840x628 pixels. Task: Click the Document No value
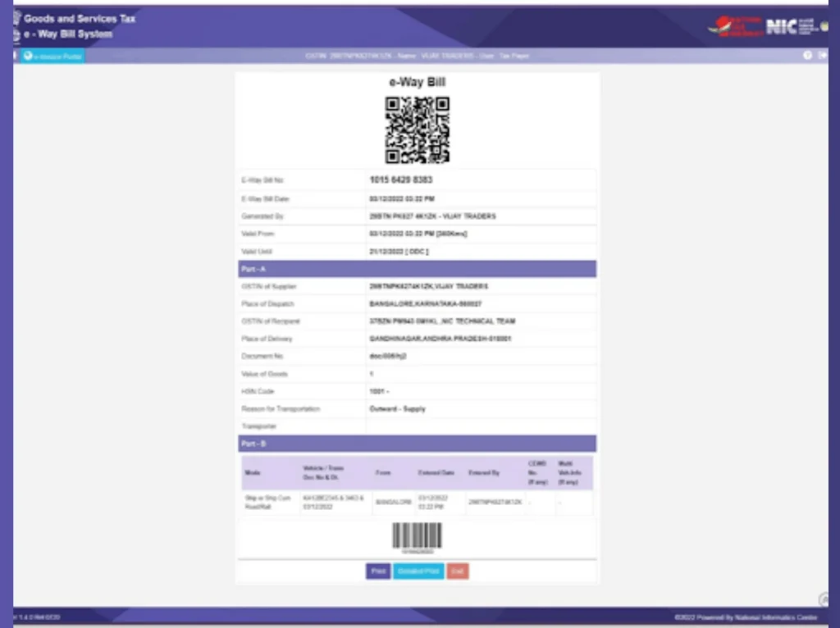(x=387, y=356)
